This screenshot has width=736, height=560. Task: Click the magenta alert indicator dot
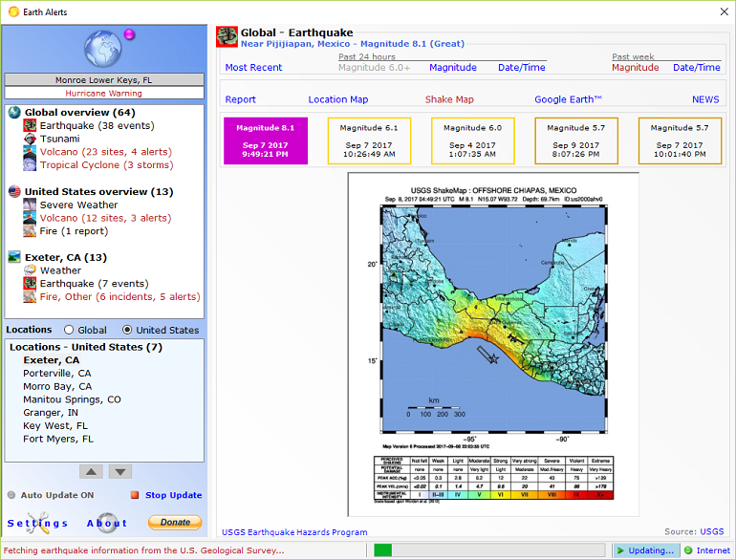129,34
